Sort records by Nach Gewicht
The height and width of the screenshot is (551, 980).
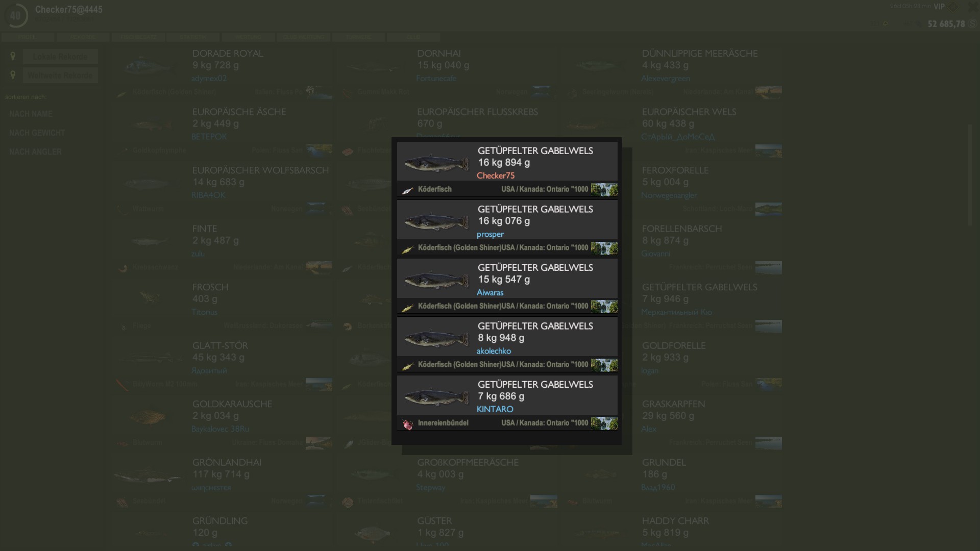tap(37, 133)
